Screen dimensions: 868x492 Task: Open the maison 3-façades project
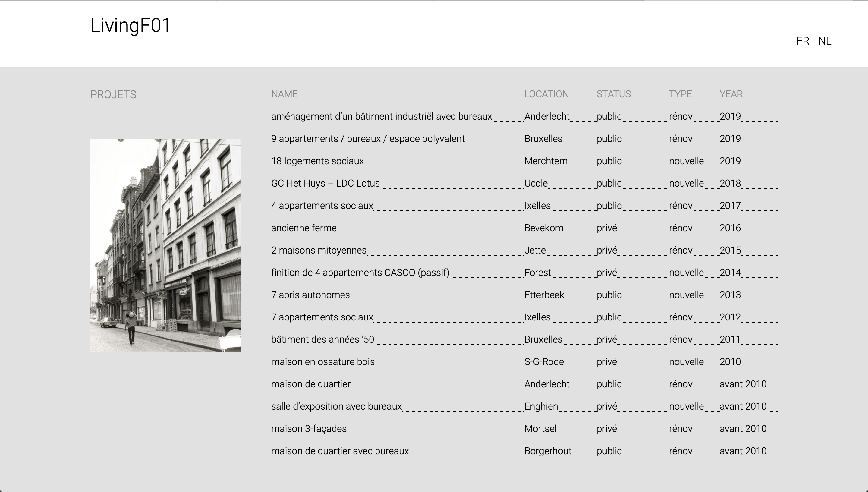[309, 429]
